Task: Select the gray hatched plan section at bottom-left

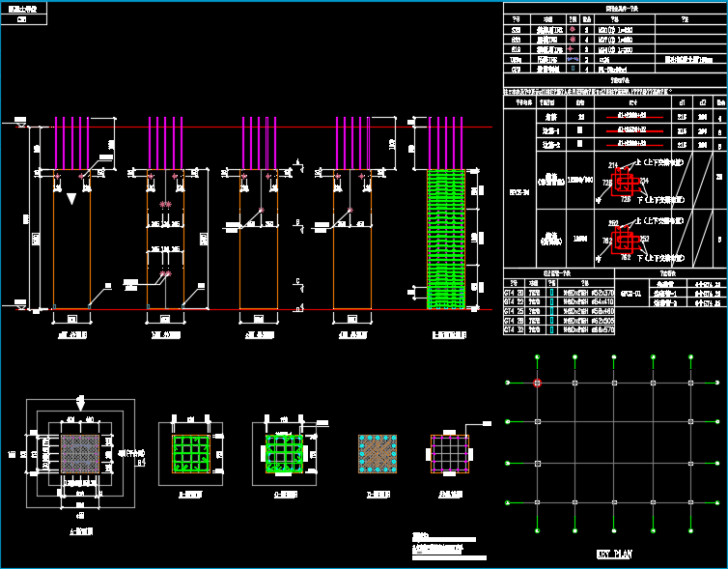Action: pos(80,454)
